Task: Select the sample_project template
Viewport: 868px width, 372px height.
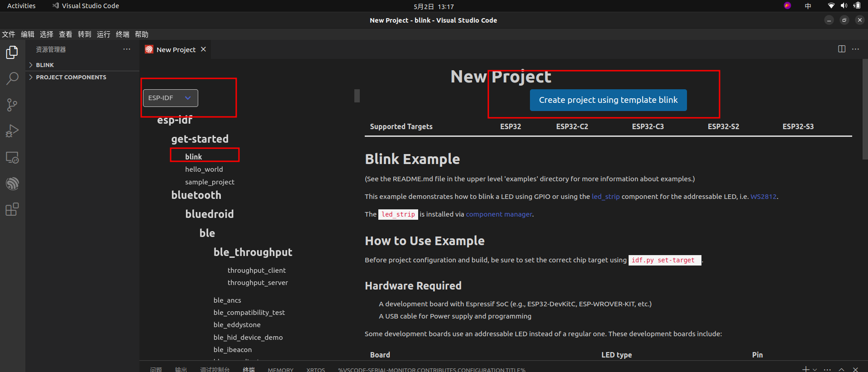Action: tap(210, 182)
